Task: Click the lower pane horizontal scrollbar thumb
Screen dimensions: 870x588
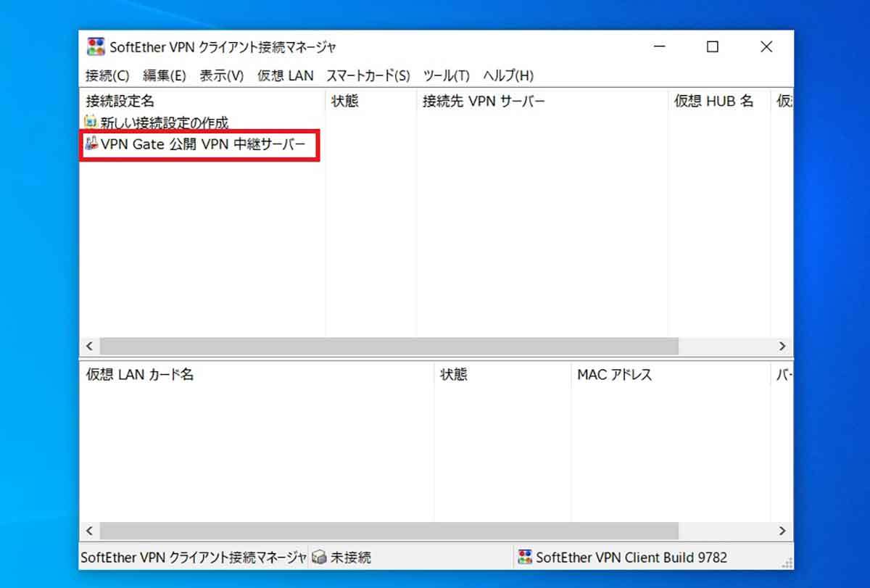Action: coord(389,530)
